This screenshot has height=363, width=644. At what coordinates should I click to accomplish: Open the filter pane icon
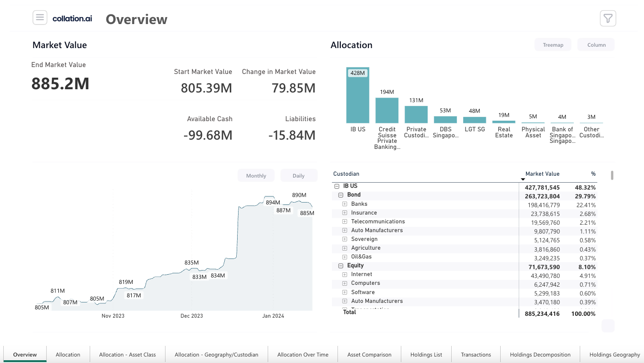608,18
